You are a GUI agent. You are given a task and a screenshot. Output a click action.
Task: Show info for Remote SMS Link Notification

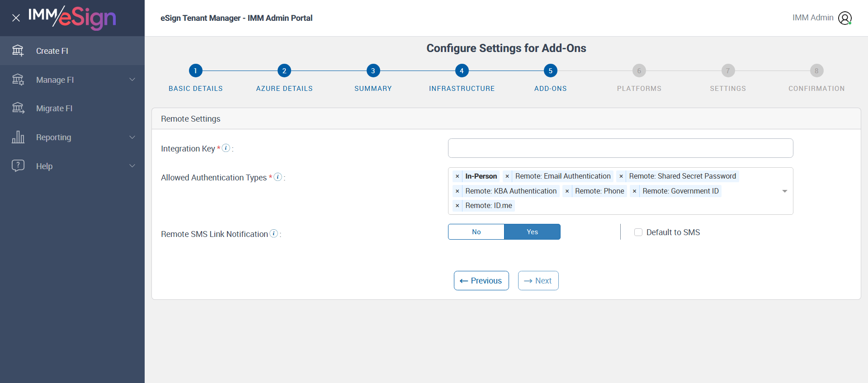(274, 233)
